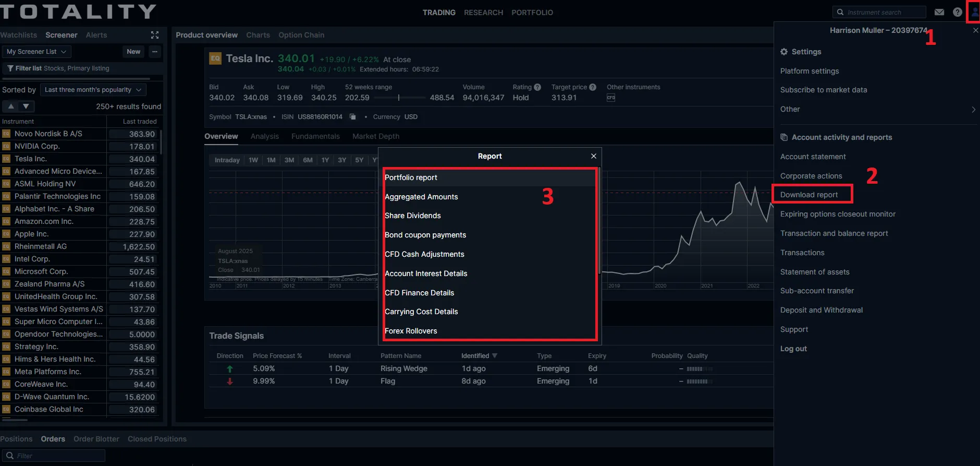
Task: Click the user account profile icon
Action: point(974,12)
